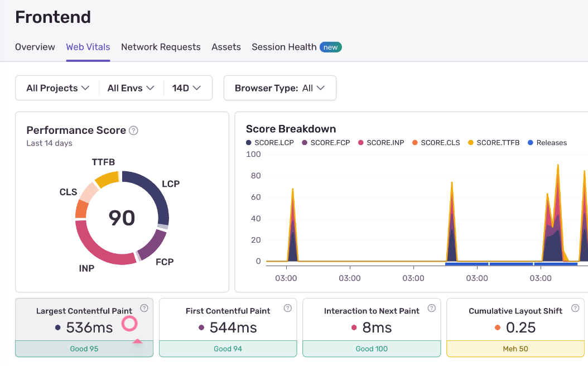The width and height of the screenshot is (588, 366).
Task: Toggle the SCORE.INP series in Score Breakdown
Action: click(x=360, y=142)
